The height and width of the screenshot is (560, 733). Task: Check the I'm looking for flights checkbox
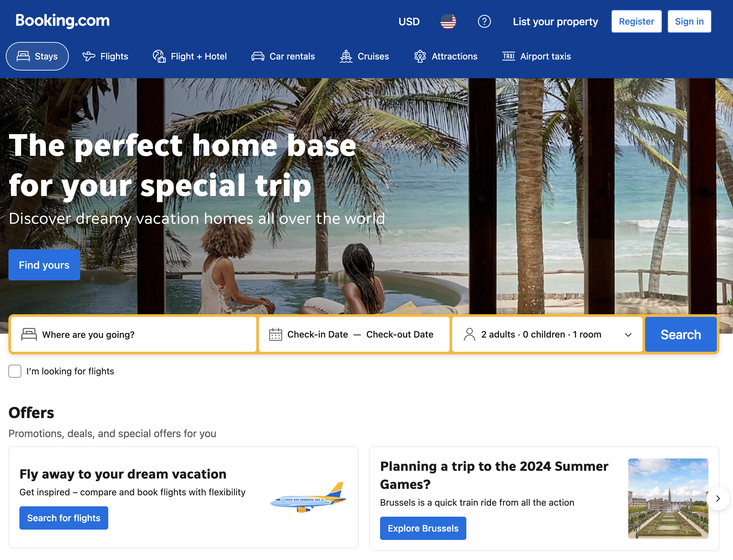click(x=15, y=371)
